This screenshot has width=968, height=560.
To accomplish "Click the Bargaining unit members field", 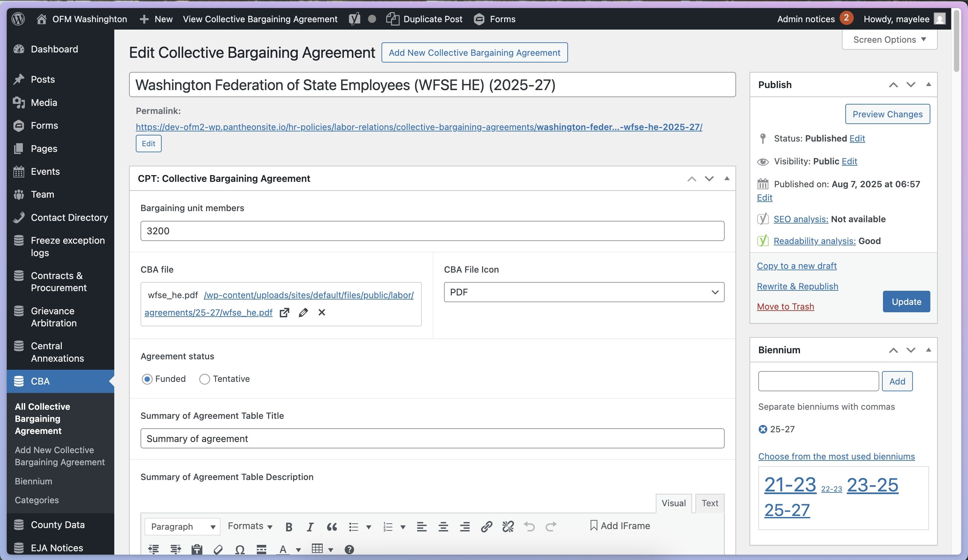I will click(432, 231).
